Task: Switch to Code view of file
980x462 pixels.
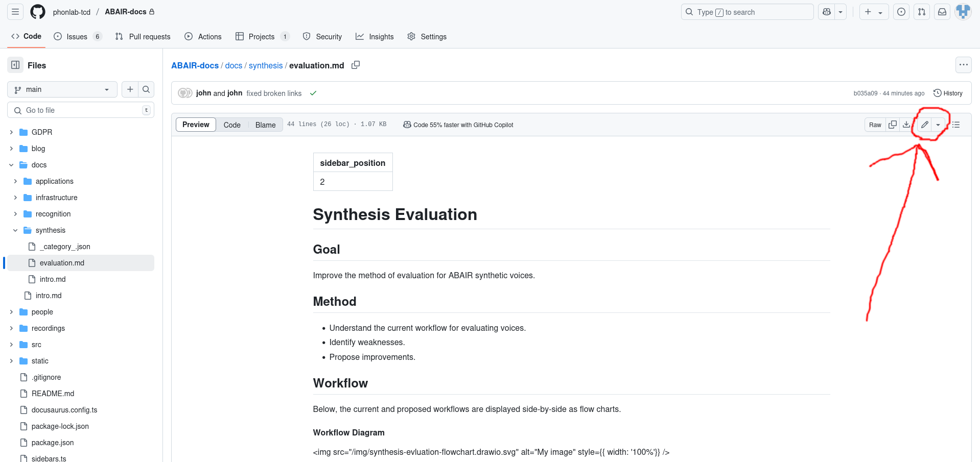Action: (x=232, y=125)
